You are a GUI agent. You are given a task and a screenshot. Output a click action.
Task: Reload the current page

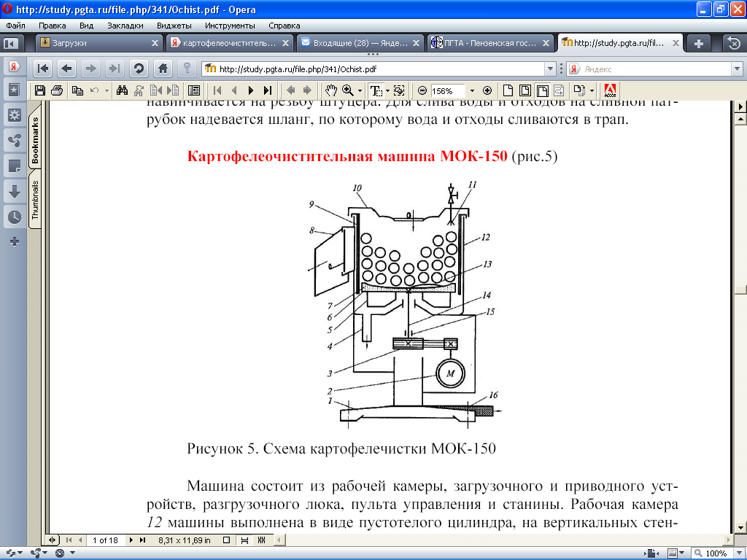pyautogui.click(x=139, y=69)
